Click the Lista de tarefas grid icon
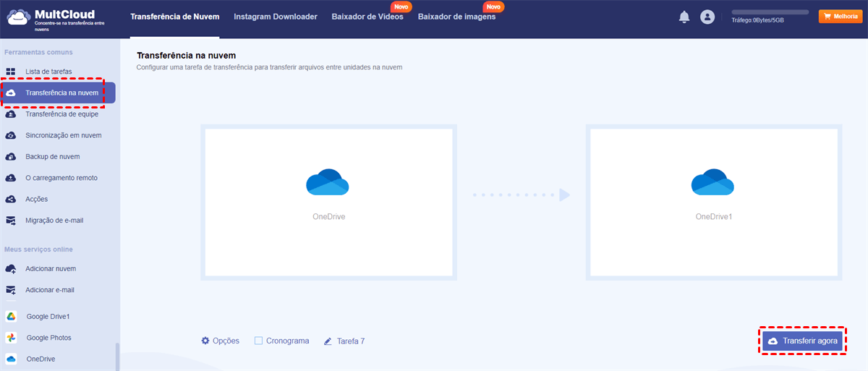868x371 pixels. click(10, 72)
